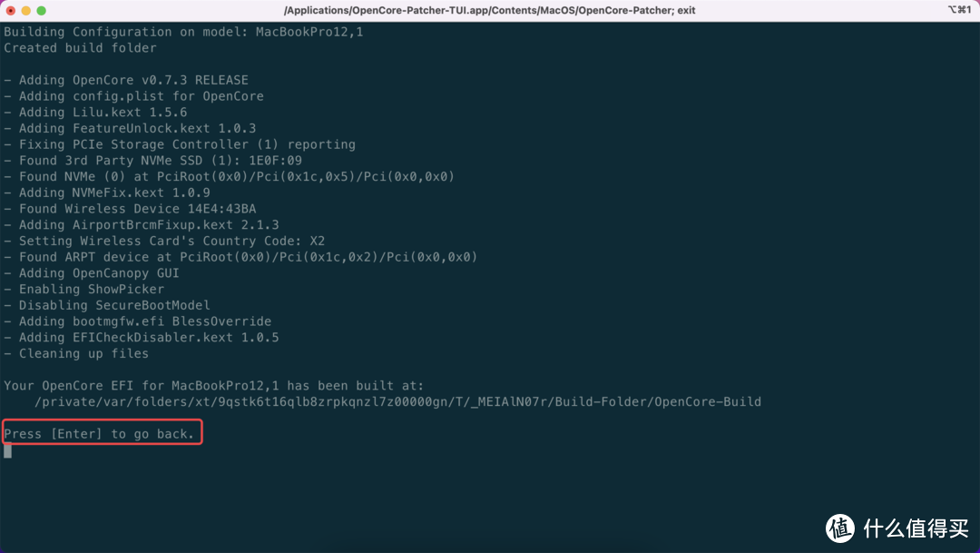Click the window title OpenCore-Patcher path

[x=489, y=11]
